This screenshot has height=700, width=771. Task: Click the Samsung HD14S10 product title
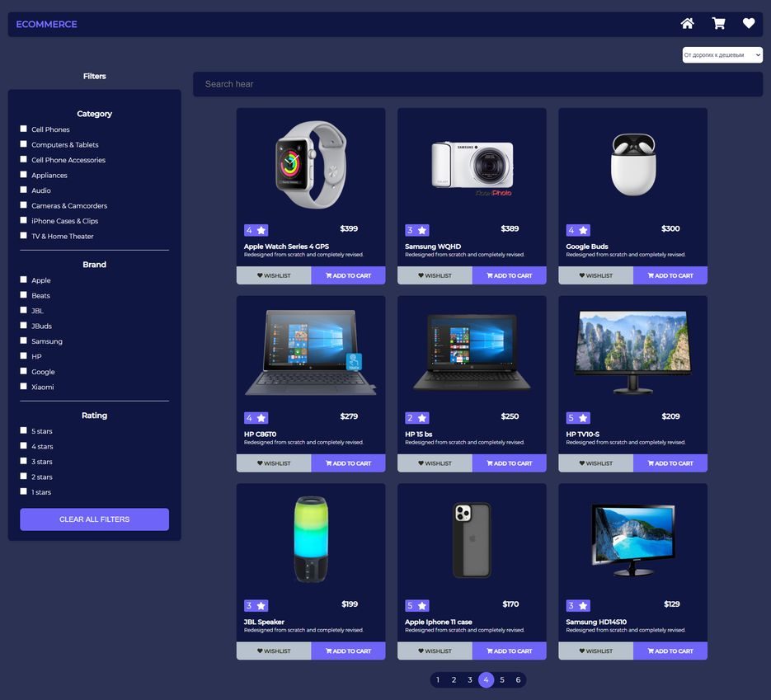596,622
